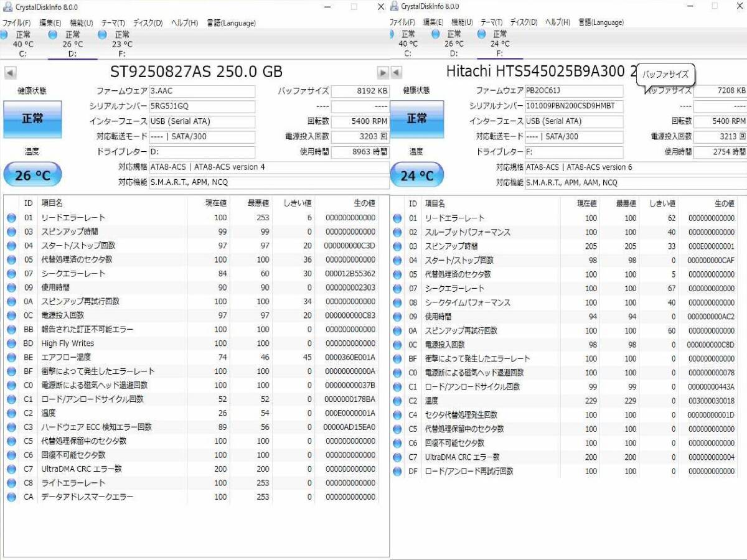The height and width of the screenshot is (560, 747).
Task: Go to previous disk in ST9250827AS window
Action: tap(10, 73)
